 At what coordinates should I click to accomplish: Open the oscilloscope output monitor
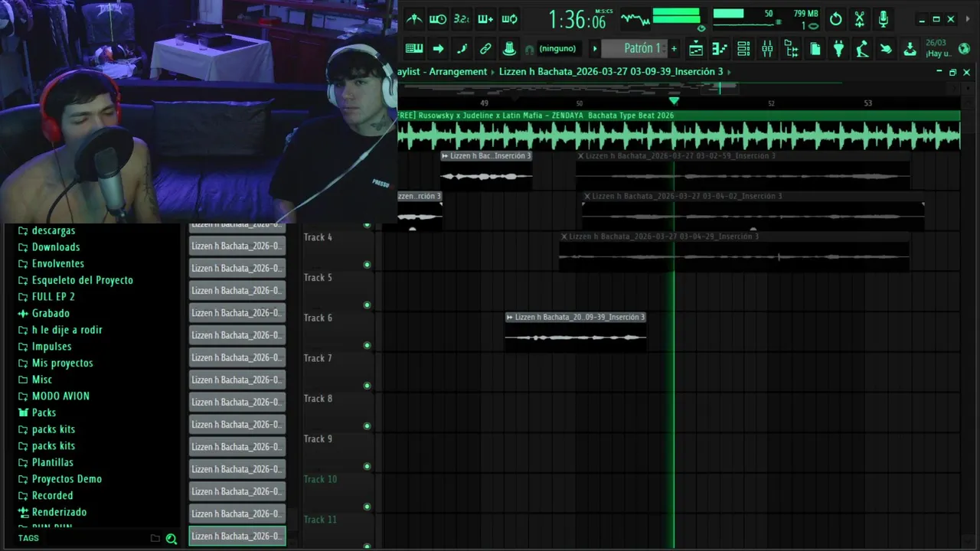pyautogui.click(x=634, y=18)
